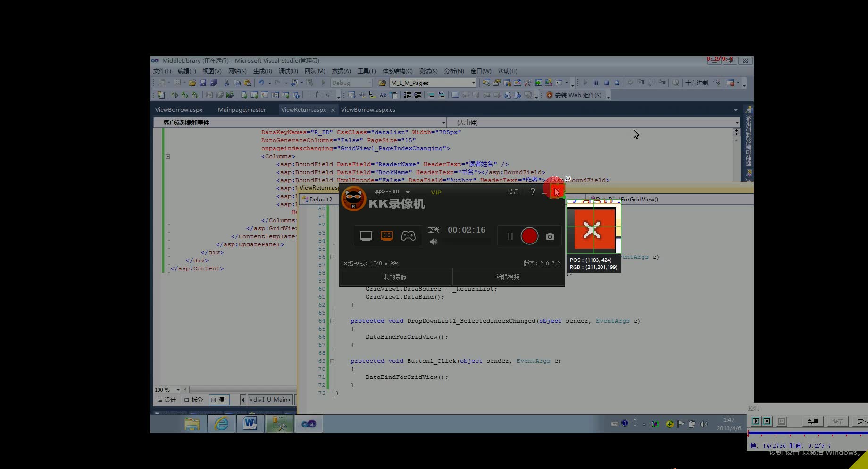Click the KK recorder raccoon logo

coord(353,199)
